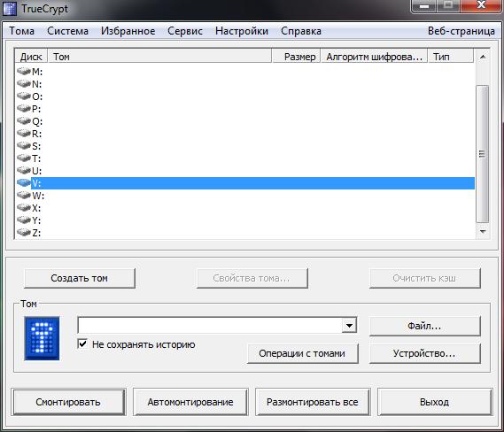Click the Смонтировать button

click(x=68, y=402)
